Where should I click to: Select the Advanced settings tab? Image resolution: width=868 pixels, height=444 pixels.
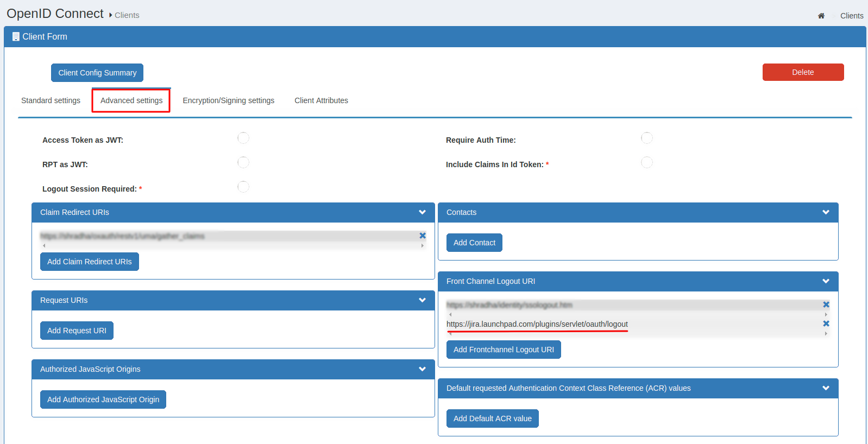point(131,100)
